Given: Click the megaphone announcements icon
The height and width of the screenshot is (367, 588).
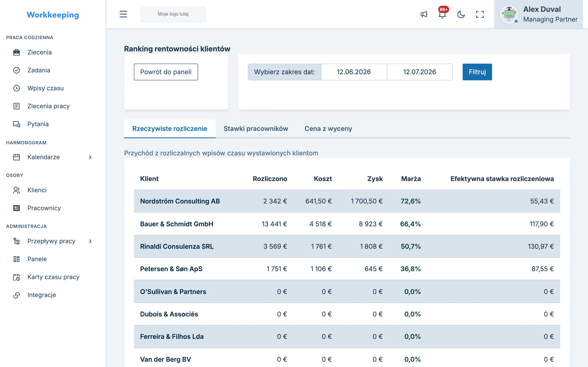Looking at the screenshot, I should (x=424, y=14).
